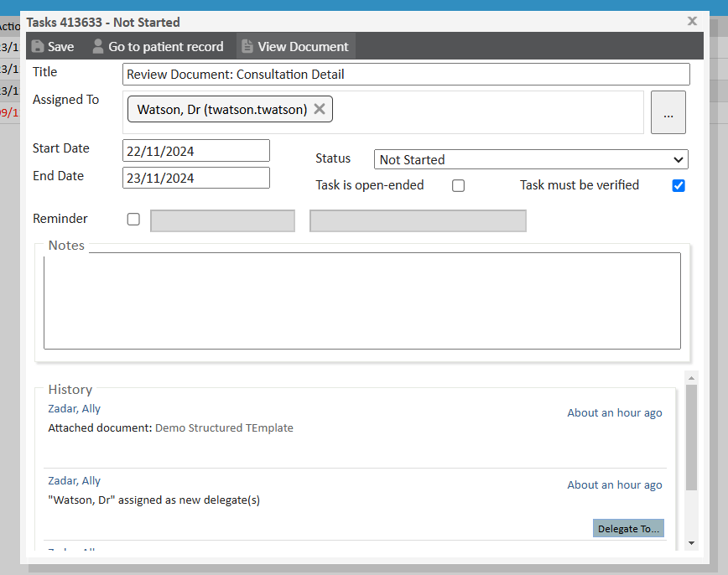Click the Save floppy disk icon

38,47
